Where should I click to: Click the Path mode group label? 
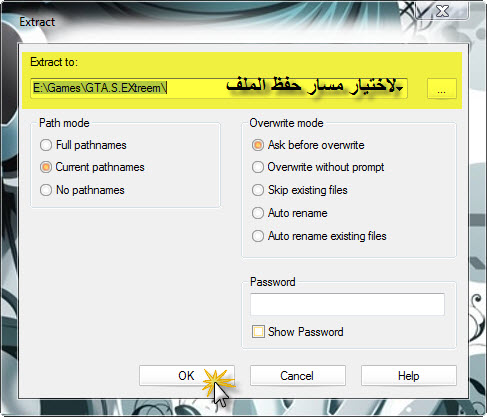click(x=64, y=123)
